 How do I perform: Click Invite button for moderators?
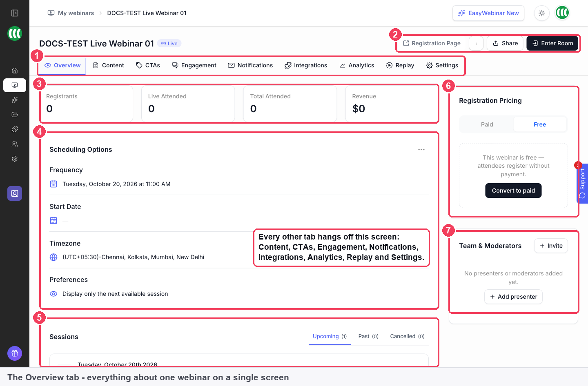[x=551, y=246]
